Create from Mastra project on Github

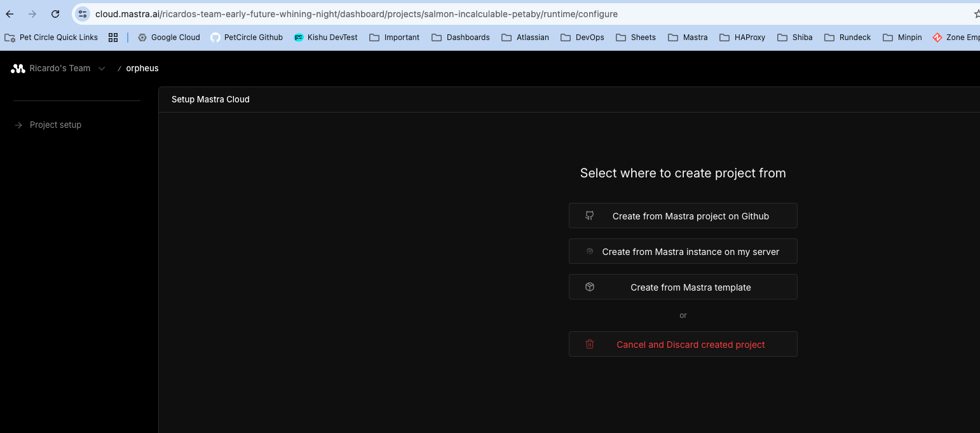coord(683,216)
